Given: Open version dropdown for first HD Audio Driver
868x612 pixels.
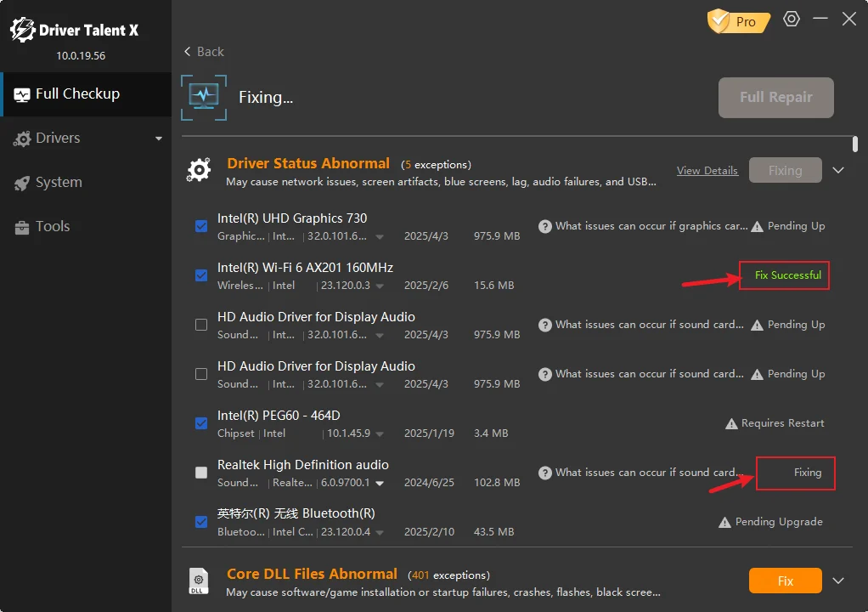Looking at the screenshot, I should click(x=380, y=336).
